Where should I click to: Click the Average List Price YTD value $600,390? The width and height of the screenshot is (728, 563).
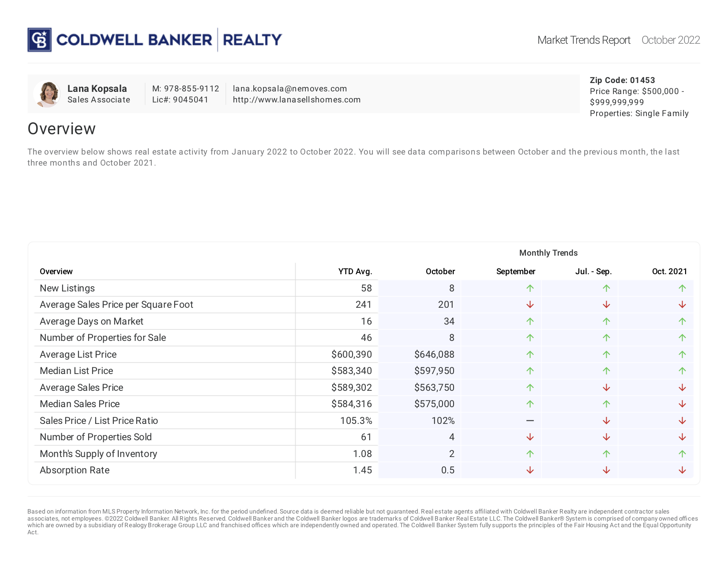coord(352,355)
